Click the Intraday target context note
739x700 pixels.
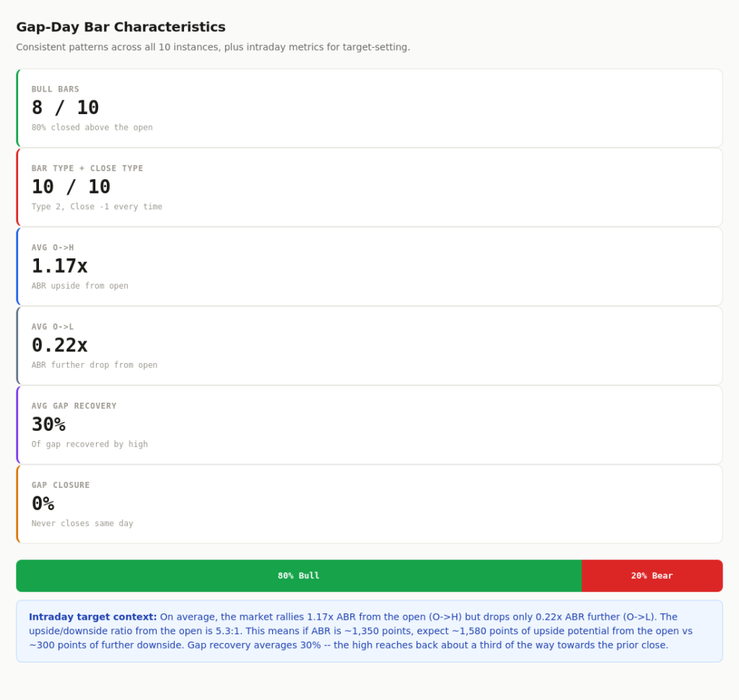(369, 631)
